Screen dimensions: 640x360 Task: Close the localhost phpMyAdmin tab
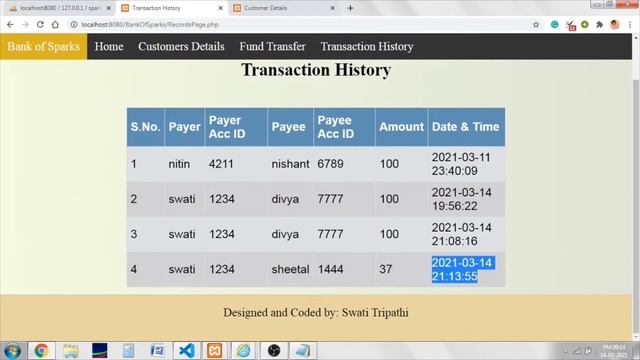(109, 8)
